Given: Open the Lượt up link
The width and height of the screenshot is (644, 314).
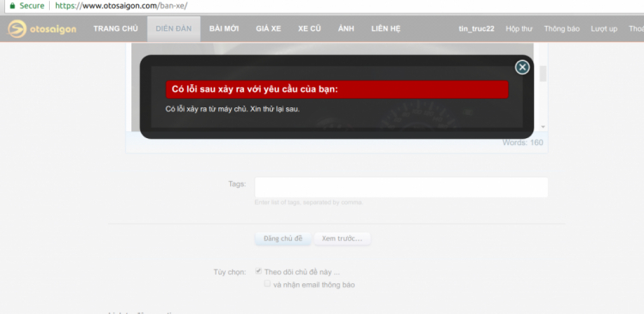Looking at the screenshot, I should (604, 28).
